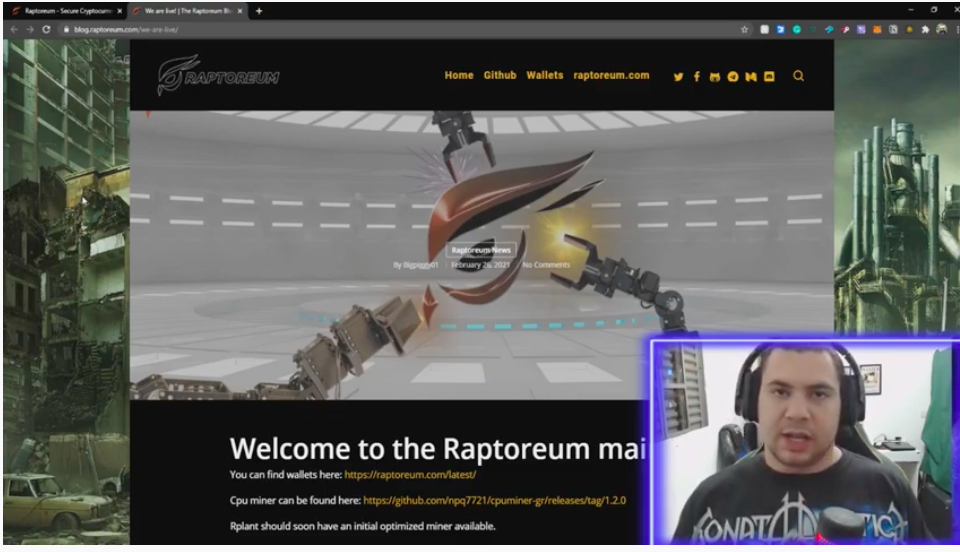Open Github in site navigation

(500, 75)
